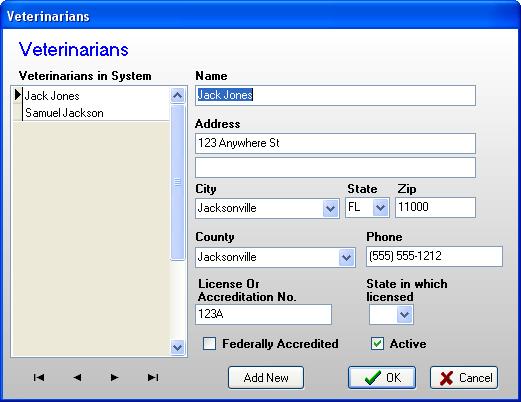The image size is (521, 402).
Task: Go to previous veterinarian record
Action: 77,377
